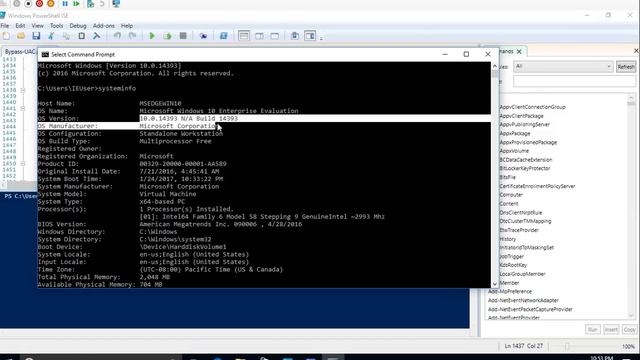This screenshot has height=360, width=640.
Task: Click the Copy icon in ISE toolbar
Action: (x=66, y=36)
